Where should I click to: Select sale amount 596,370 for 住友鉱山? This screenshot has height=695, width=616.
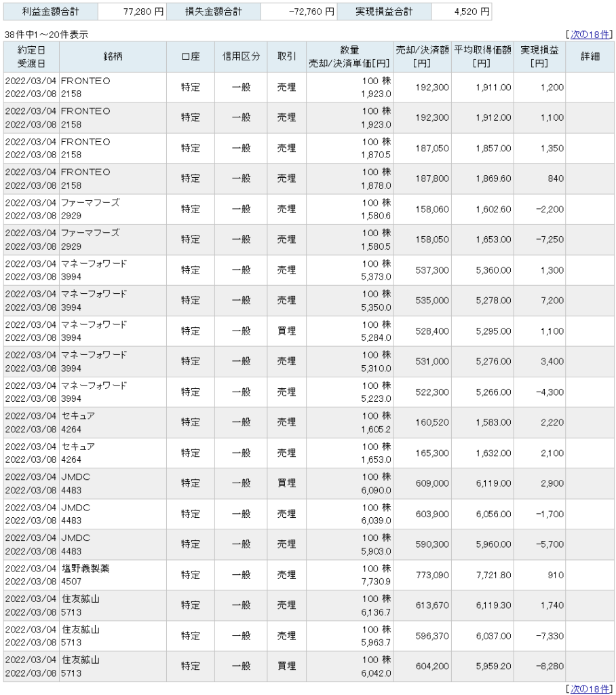click(x=432, y=636)
